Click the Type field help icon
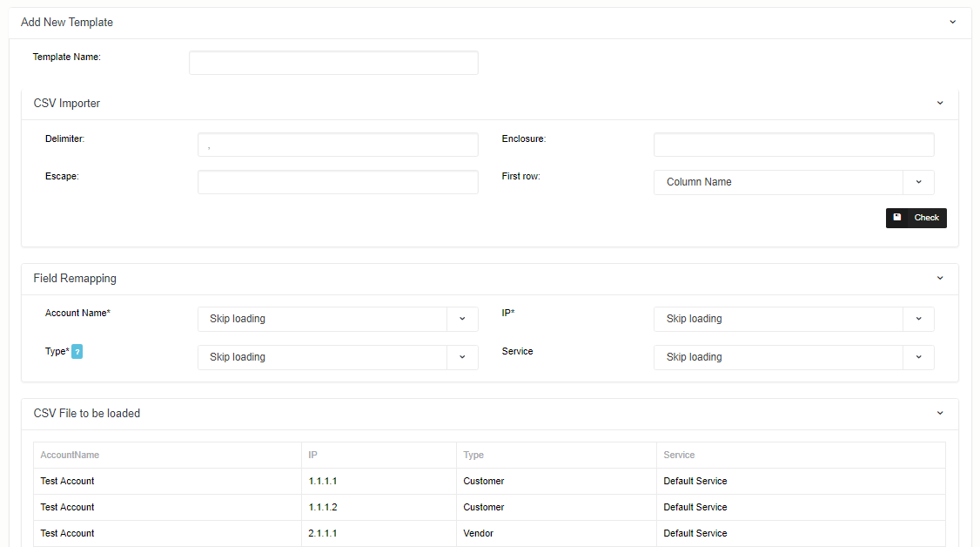980x547 pixels. click(x=77, y=352)
